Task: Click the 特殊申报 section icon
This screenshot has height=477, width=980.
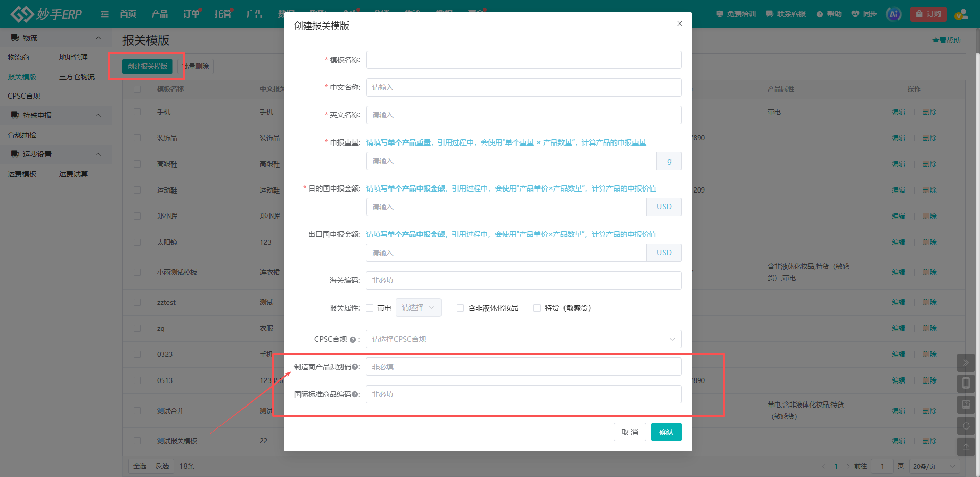Action: tap(15, 115)
